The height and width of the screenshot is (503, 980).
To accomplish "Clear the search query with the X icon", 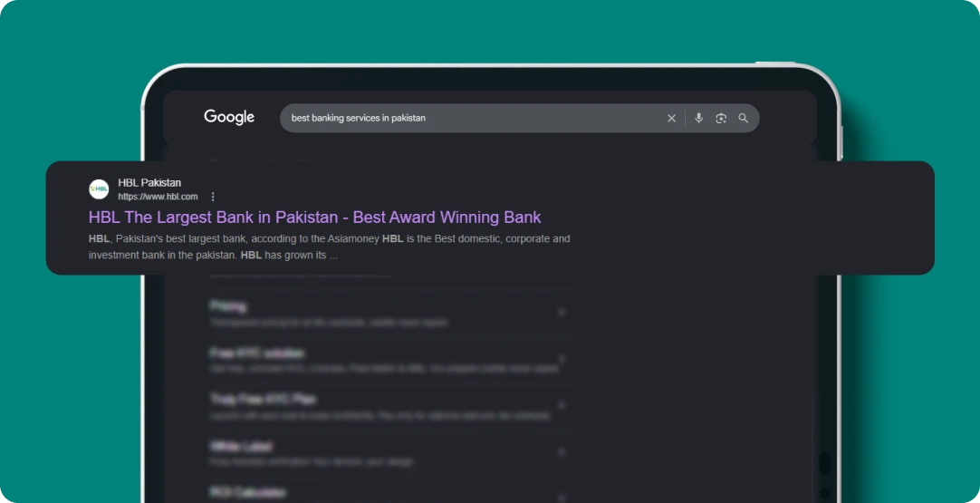I will click(x=671, y=118).
